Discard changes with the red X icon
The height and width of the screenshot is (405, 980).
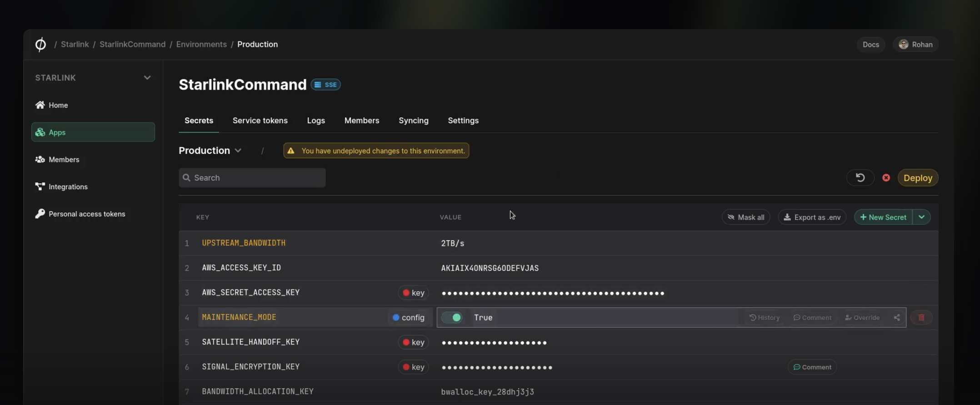(x=886, y=178)
